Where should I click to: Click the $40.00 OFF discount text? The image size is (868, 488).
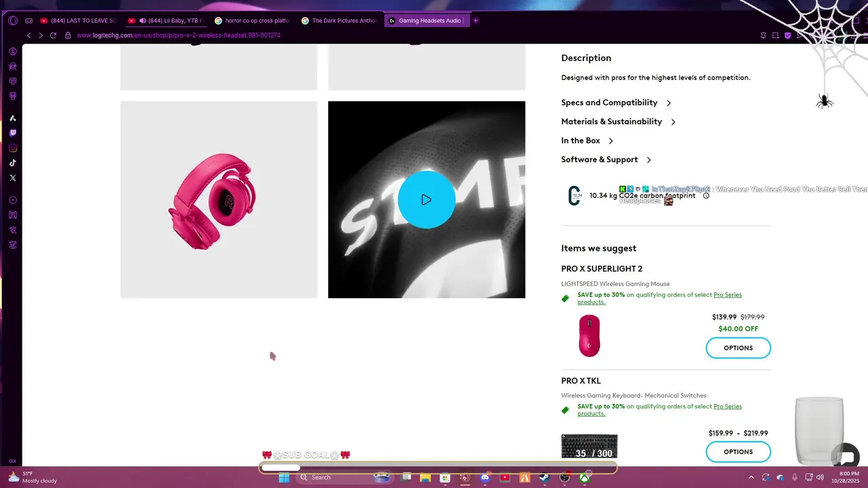click(738, 329)
